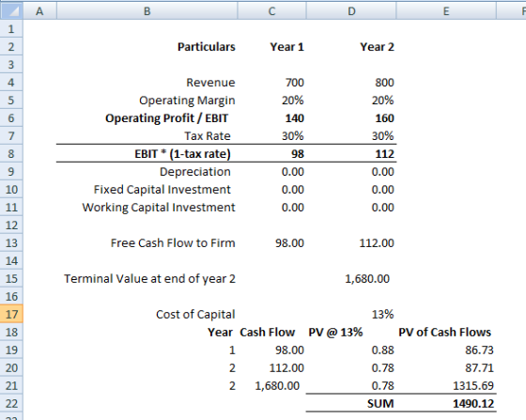Select highlighted row 17 header
Viewport: 526px width, 420px height.
point(11,315)
